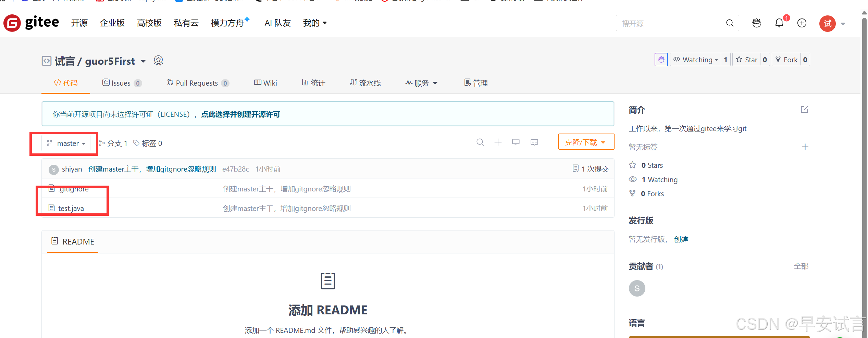Click the 试言 owner name in the title
The height and width of the screenshot is (338, 868).
click(65, 61)
